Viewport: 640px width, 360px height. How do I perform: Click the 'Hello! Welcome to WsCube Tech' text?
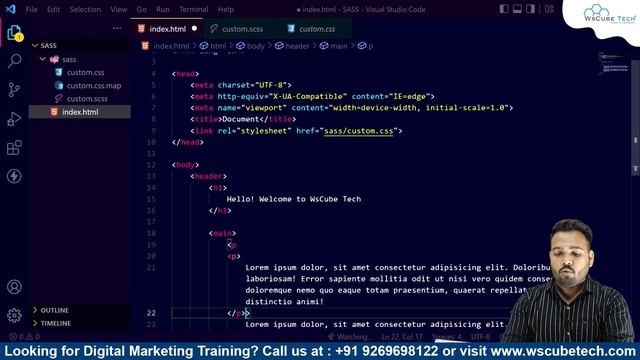coord(293,199)
